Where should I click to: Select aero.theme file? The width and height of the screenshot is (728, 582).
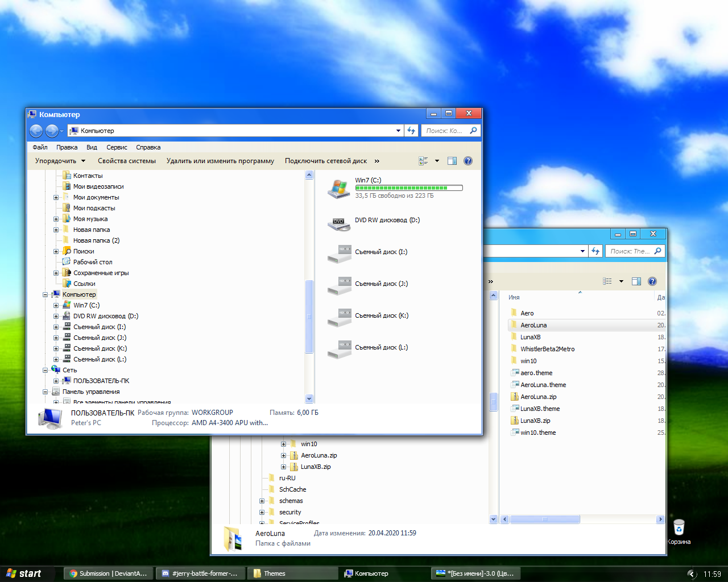tap(536, 373)
